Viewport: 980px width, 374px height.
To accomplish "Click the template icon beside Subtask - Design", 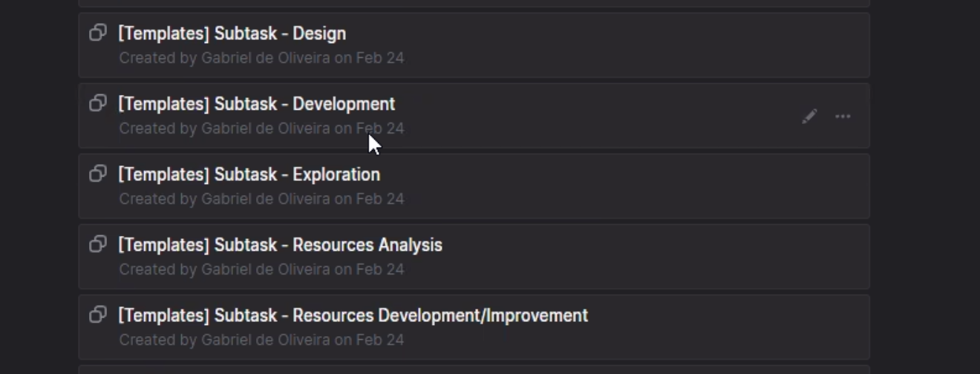I will coord(98,33).
